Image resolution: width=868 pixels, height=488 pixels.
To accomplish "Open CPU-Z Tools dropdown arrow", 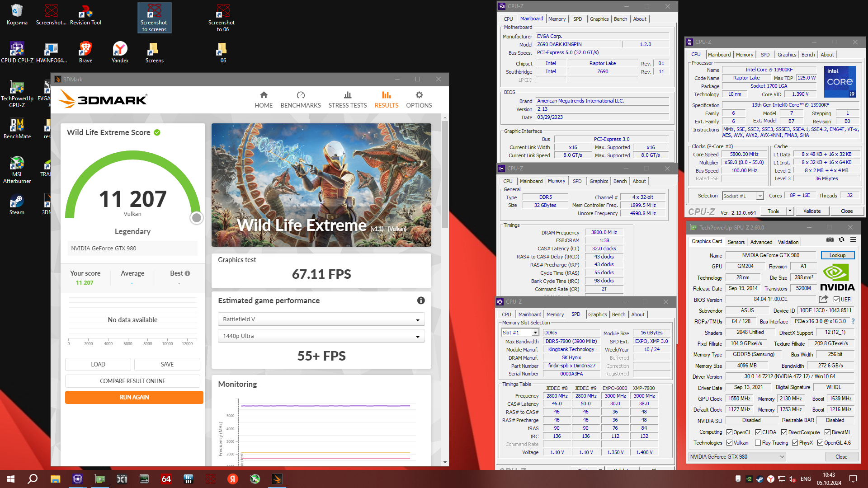I will tap(790, 211).
